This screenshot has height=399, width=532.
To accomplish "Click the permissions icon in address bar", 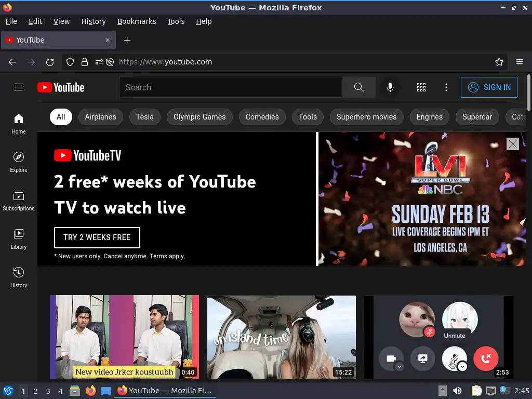I will (99, 62).
